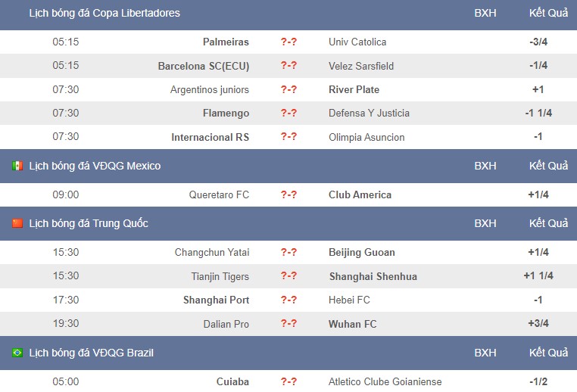Image resolution: width=577 pixels, height=392 pixels.
Task: Click the Cuiaba team name
Action: point(232,381)
